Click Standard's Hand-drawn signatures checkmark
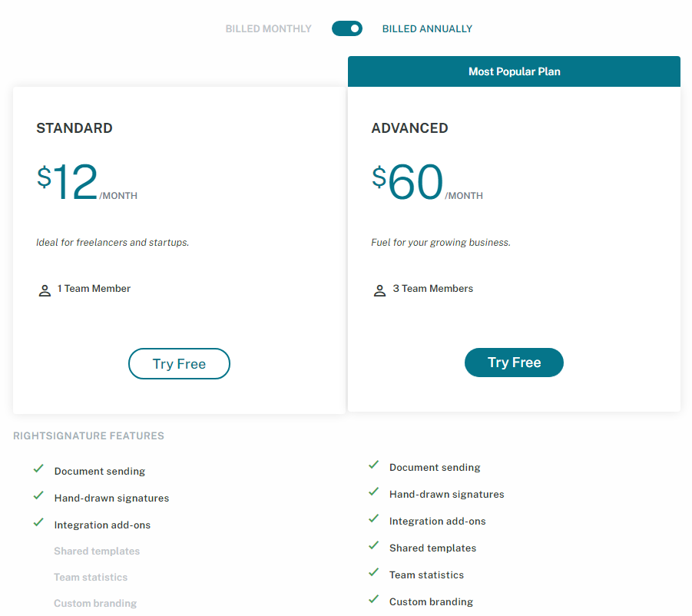692x616 pixels. coord(39,495)
